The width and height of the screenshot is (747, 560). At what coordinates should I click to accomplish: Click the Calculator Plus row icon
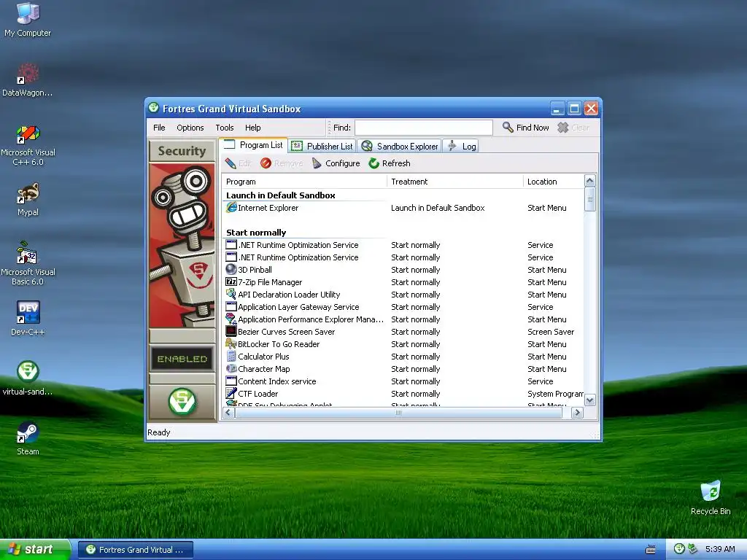pyautogui.click(x=231, y=356)
